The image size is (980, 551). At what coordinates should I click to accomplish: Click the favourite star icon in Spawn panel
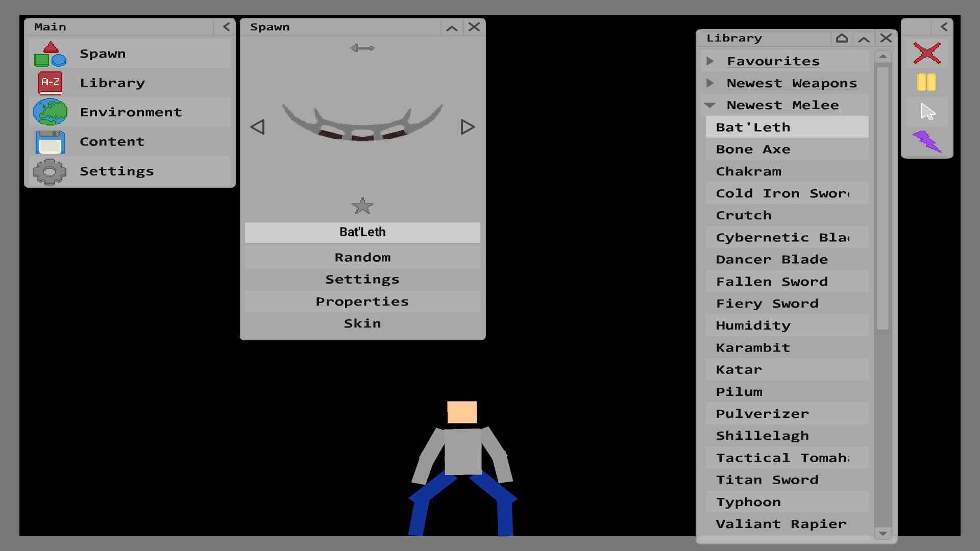tap(363, 206)
